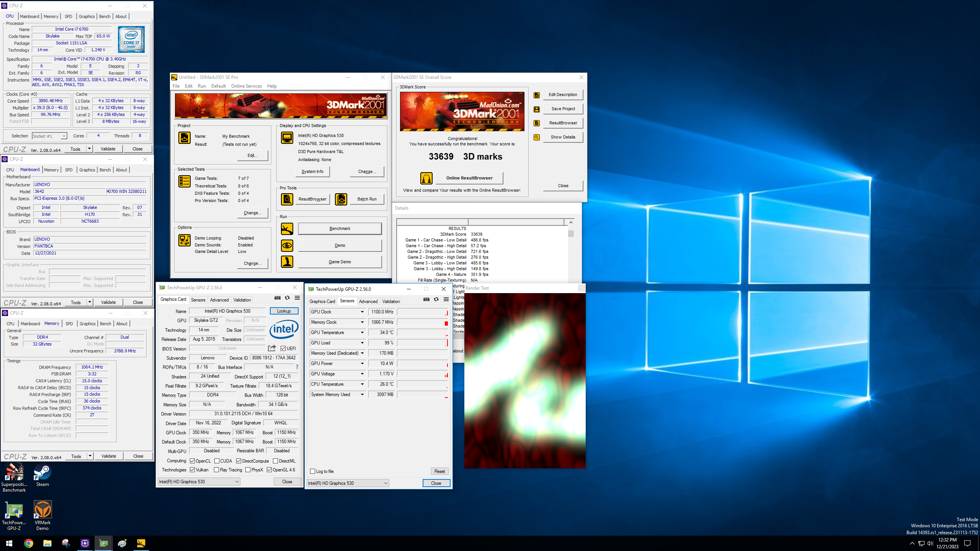Open the Socket #1 selection dropdown in CPU-Z
Viewport: 980px width, 551px height.
coord(49,136)
